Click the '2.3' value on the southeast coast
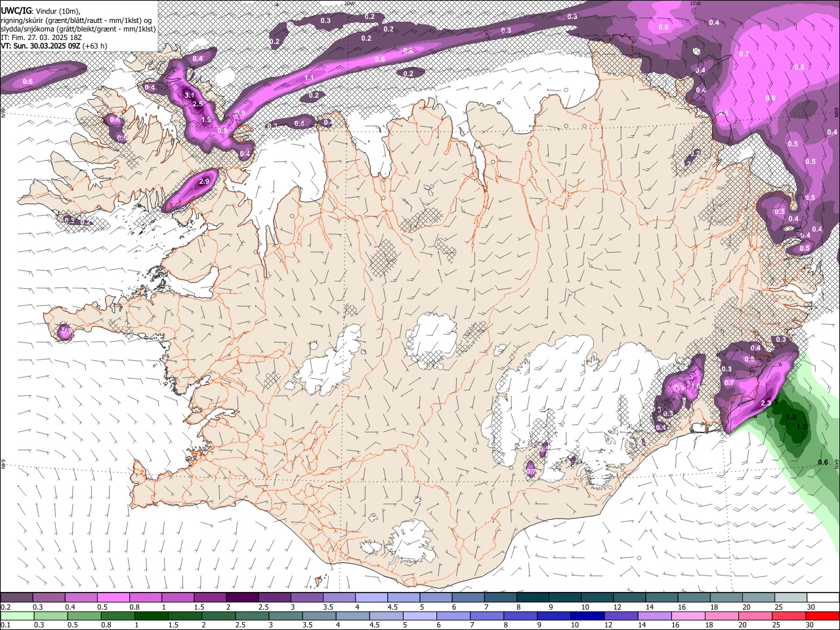The height and width of the screenshot is (630, 840). point(765,403)
